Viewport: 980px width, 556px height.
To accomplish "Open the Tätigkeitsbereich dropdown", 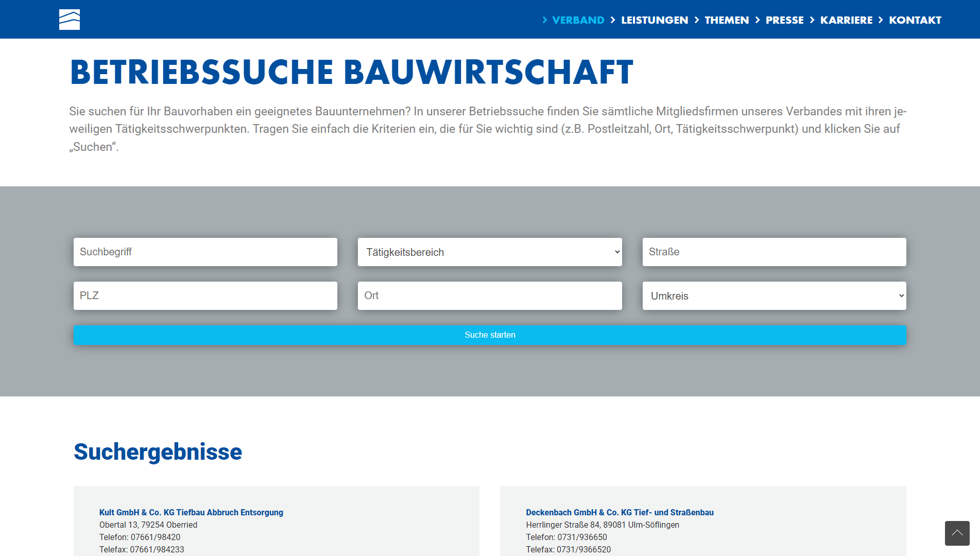I will coord(489,252).
